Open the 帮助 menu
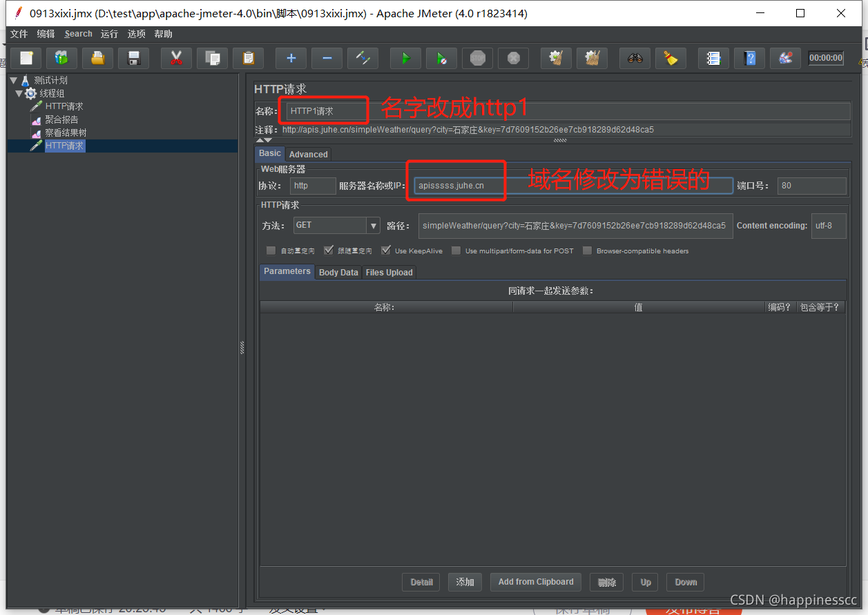The image size is (868, 615). pyautogui.click(x=163, y=34)
